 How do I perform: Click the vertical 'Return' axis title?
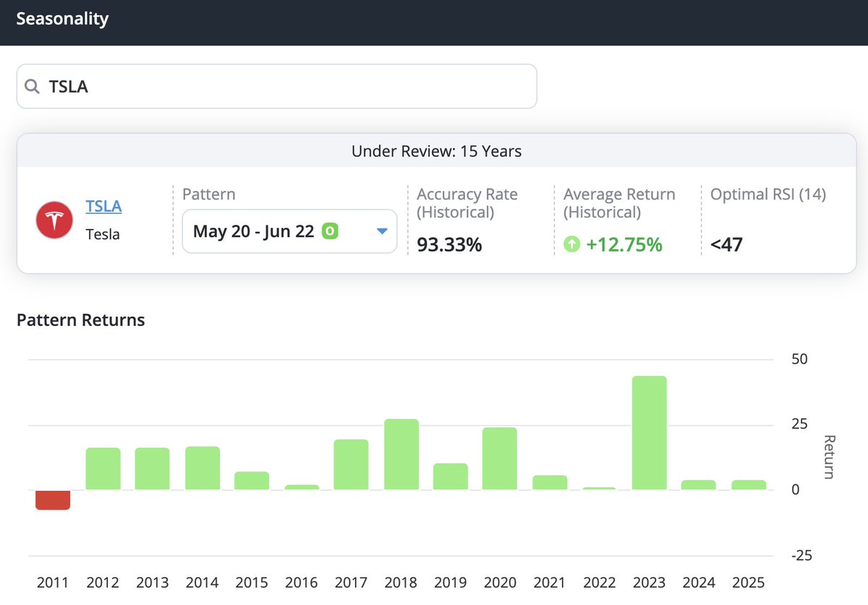click(830, 457)
